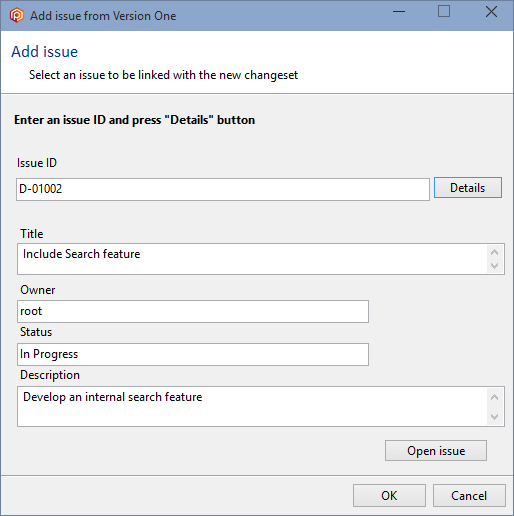Click the Title field's scroll up arrow
This screenshot has height=516, width=514.
pyautogui.click(x=495, y=252)
